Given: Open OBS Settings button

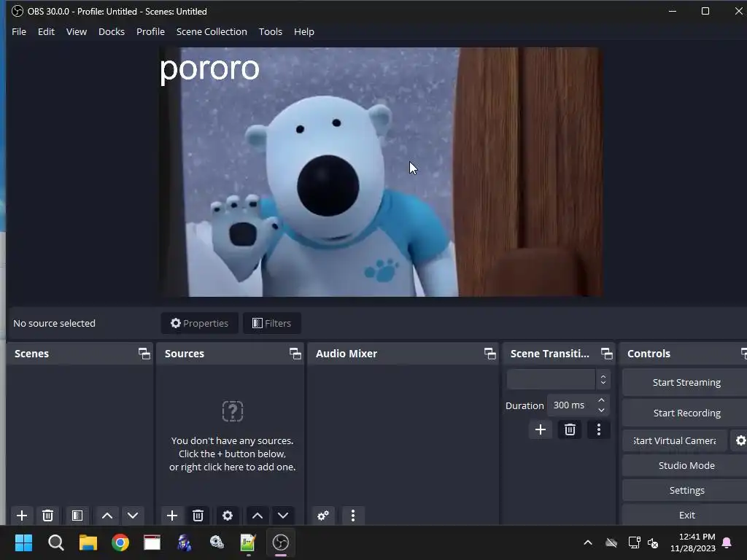Looking at the screenshot, I should click(686, 490).
